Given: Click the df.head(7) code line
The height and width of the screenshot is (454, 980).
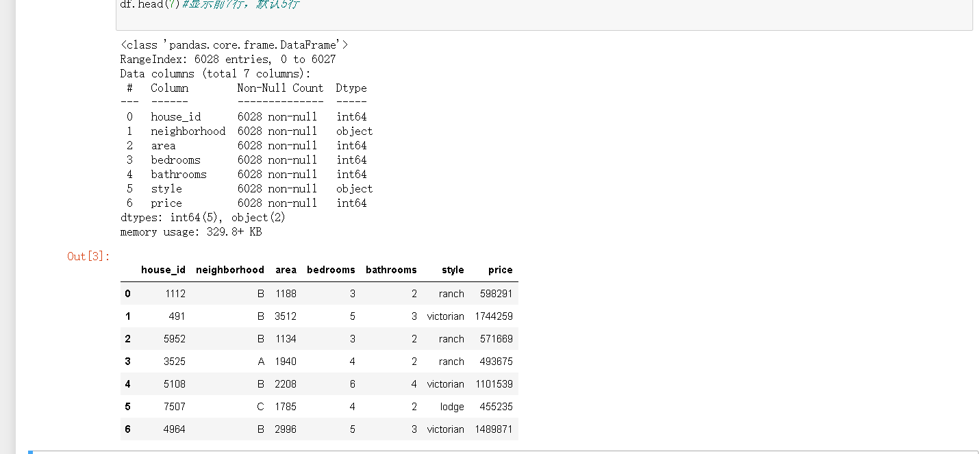Looking at the screenshot, I should [209, 4].
